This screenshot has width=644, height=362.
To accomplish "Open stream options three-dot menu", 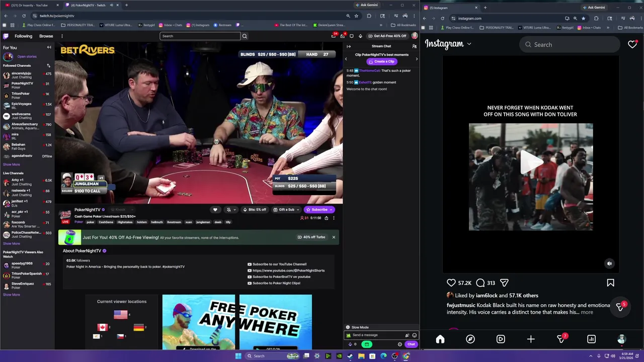I will [334, 218].
